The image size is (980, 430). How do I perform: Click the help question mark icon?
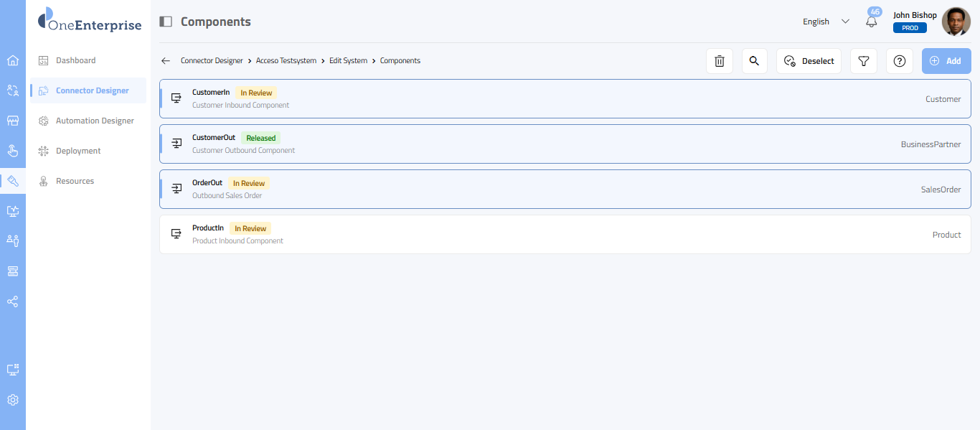(900, 61)
